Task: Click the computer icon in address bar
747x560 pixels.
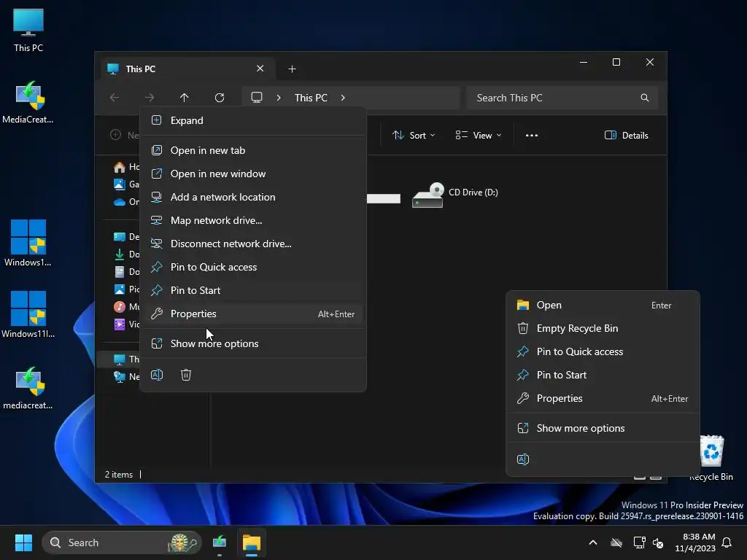Action: point(257,98)
